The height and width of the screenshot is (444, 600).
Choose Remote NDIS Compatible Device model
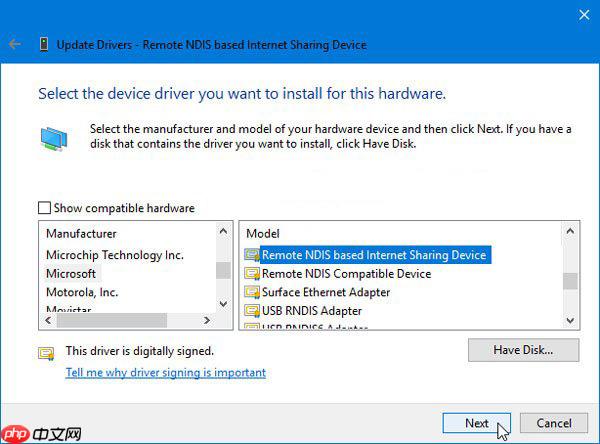coord(346,274)
